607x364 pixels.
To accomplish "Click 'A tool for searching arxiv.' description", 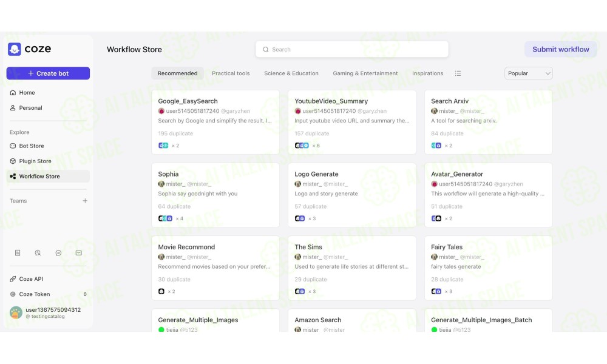I will click(464, 121).
